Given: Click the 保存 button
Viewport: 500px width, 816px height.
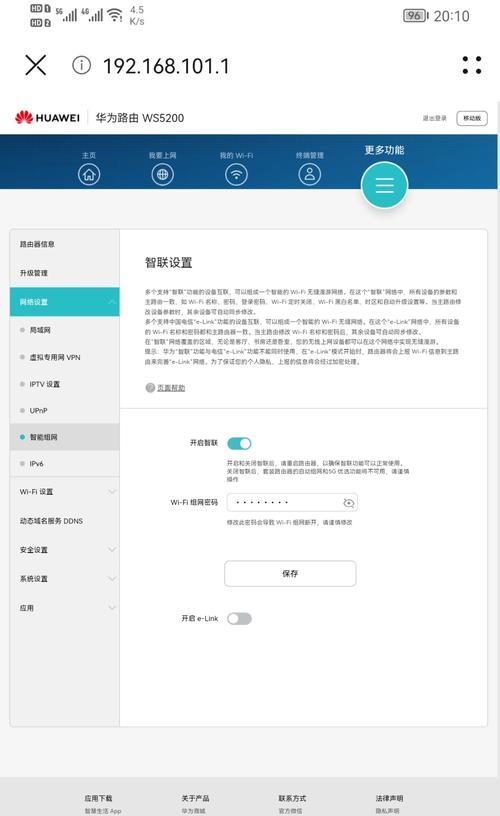Looking at the screenshot, I should [x=290, y=573].
